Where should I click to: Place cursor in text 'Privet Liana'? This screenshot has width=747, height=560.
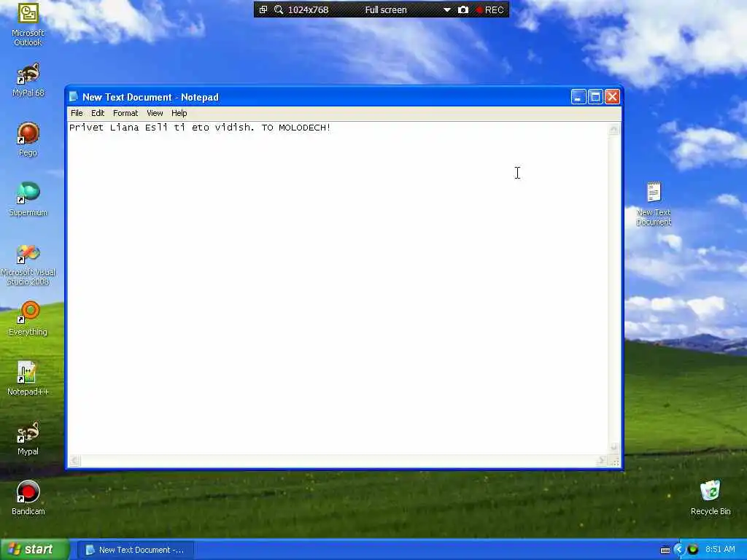point(104,128)
